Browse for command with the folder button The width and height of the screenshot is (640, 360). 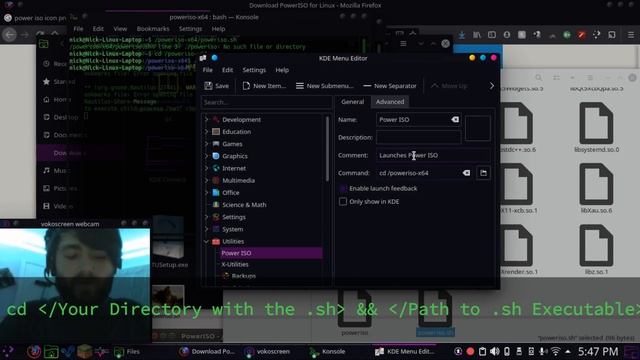tap(483, 173)
